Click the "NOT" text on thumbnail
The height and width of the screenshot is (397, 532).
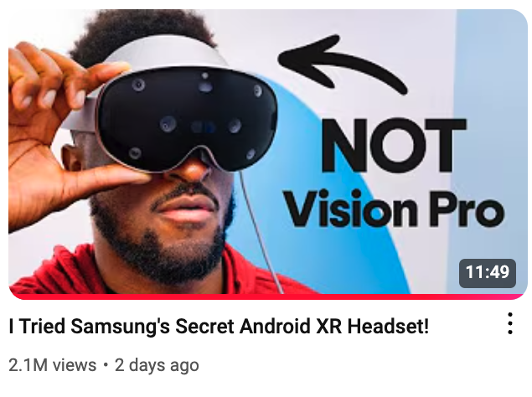393,145
